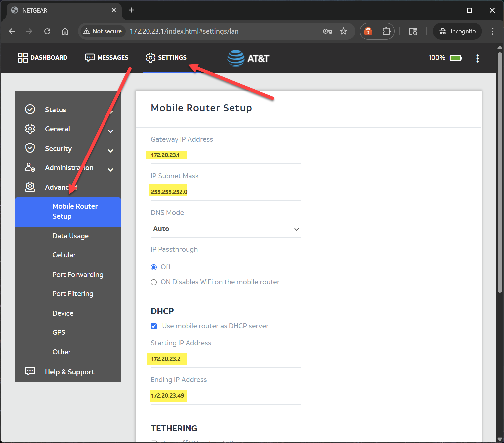
Task: Reload the router page
Action: coord(47,31)
